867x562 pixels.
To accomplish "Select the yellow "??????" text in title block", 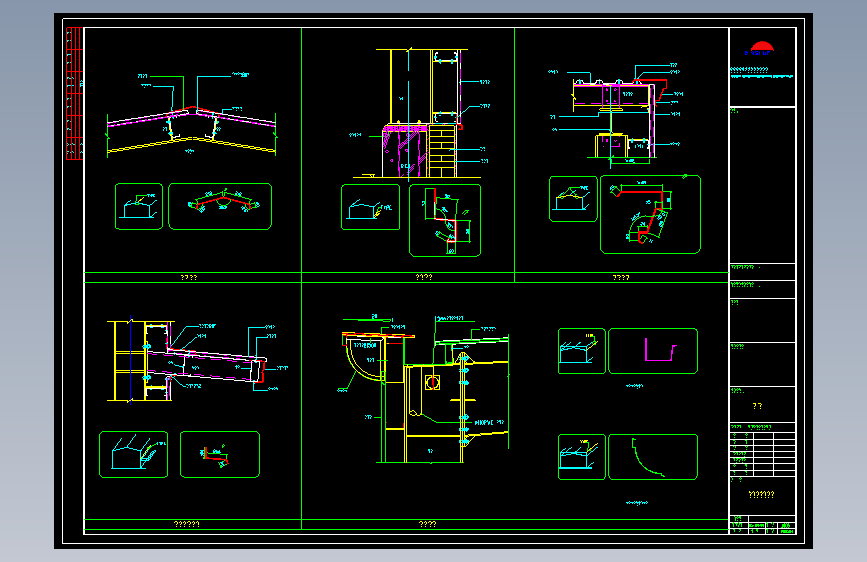I will click(761, 495).
